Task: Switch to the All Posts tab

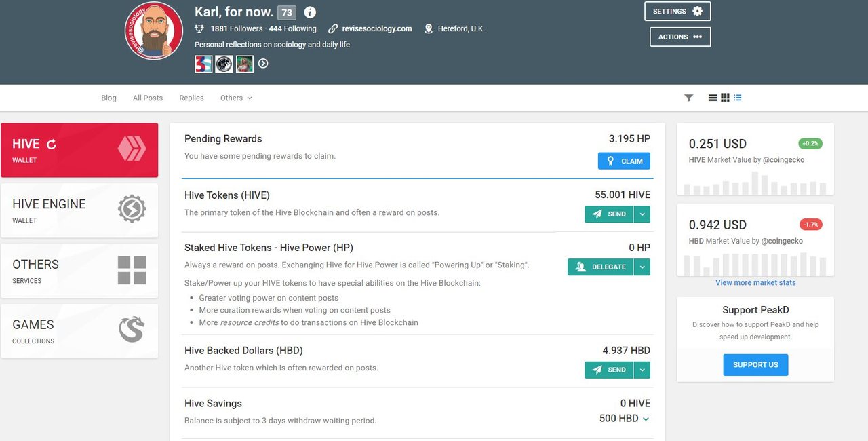Action: pos(148,98)
